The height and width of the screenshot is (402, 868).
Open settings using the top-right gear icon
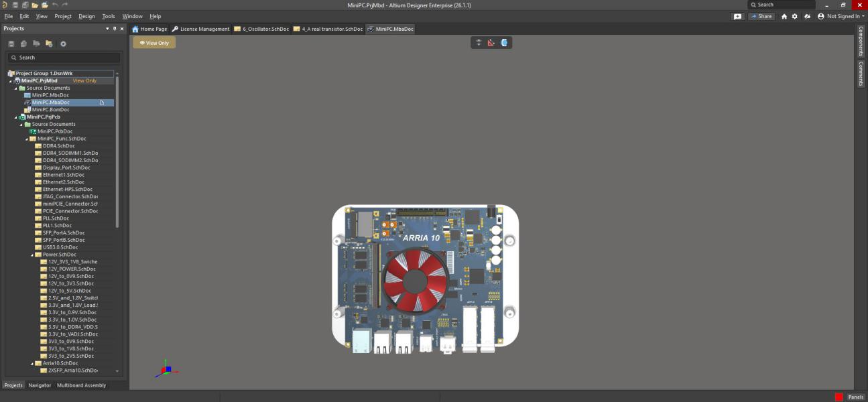(x=795, y=16)
